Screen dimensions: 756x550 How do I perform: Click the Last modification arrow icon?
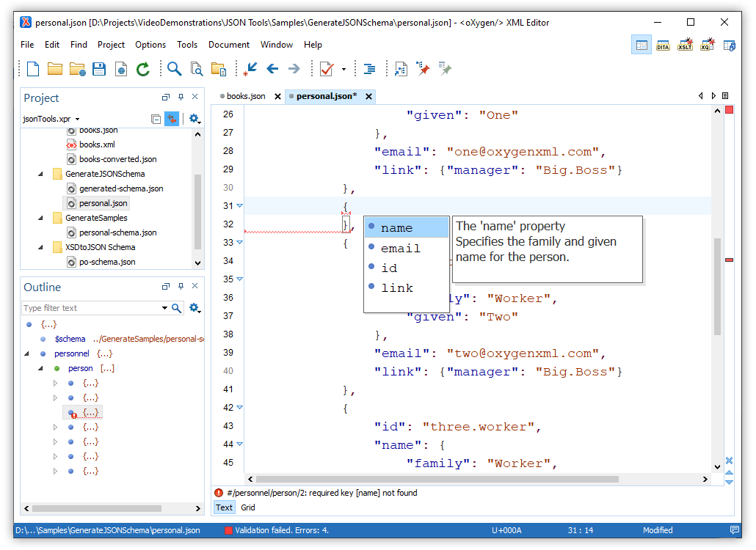pyautogui.click(x=250, y=69)
